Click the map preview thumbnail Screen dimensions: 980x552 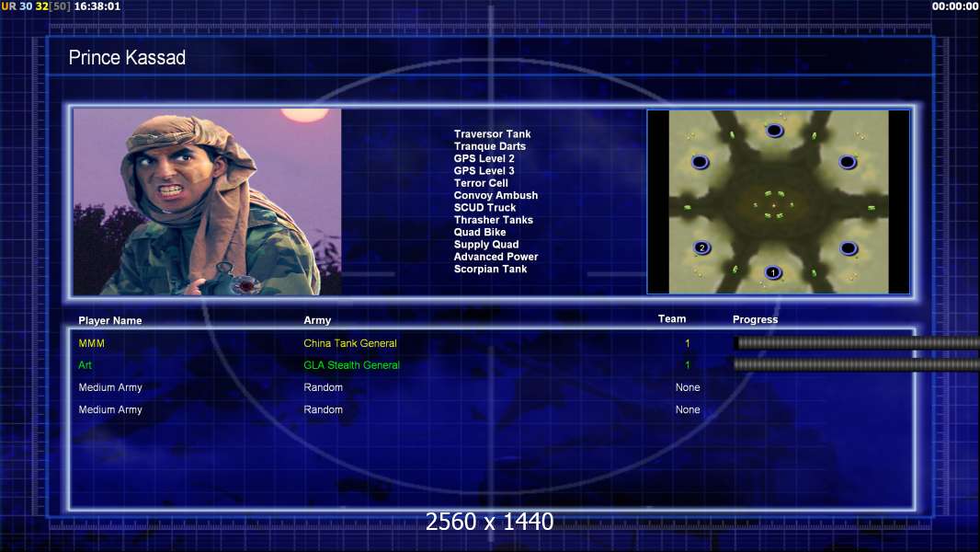click(778, 201)
